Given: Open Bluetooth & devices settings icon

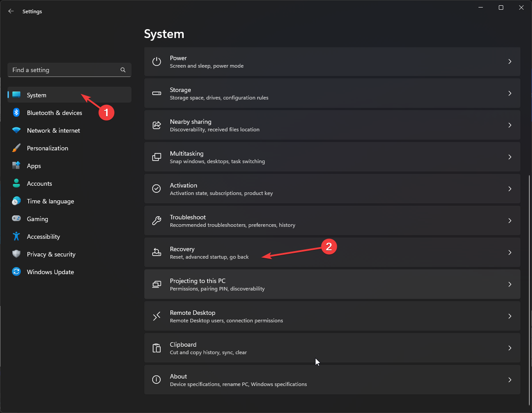Looking at the screenshot, I should click(x=16, y=112).
